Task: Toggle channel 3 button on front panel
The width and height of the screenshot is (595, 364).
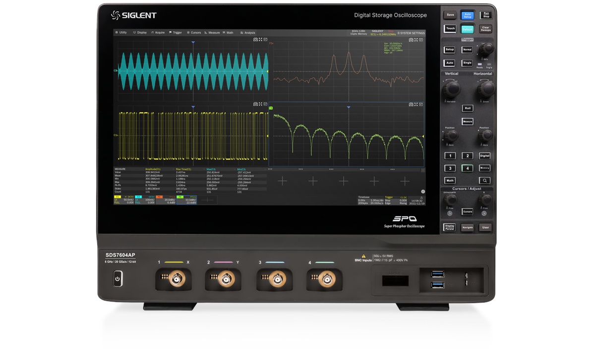Action: point(450,168)
